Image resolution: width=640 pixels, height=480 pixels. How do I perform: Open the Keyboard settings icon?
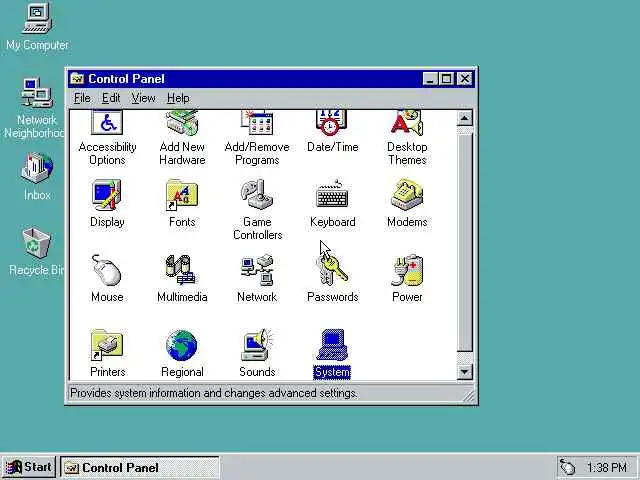click(x=332, y=195)
